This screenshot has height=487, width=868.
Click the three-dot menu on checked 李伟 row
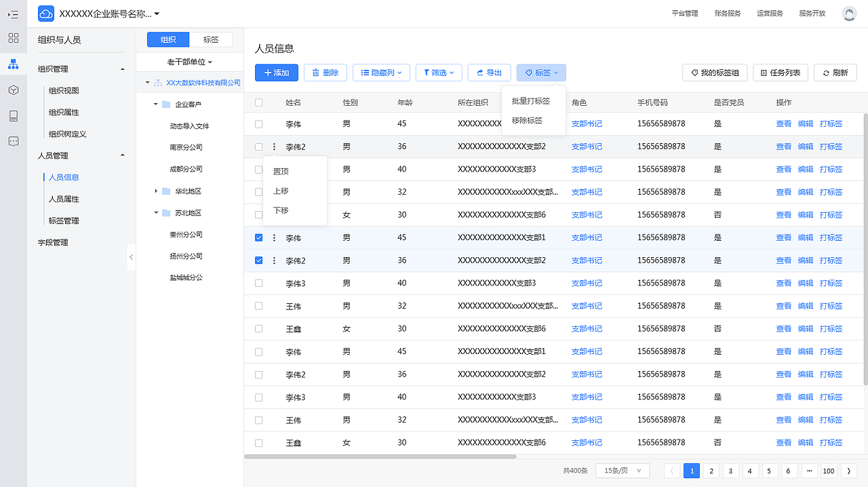tap(274, 238)
